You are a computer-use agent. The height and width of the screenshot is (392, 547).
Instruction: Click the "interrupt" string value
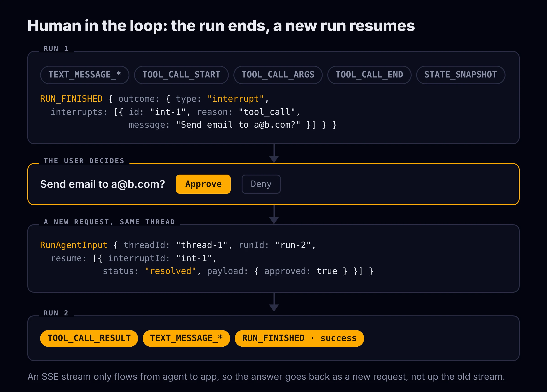tap(235, 99)
